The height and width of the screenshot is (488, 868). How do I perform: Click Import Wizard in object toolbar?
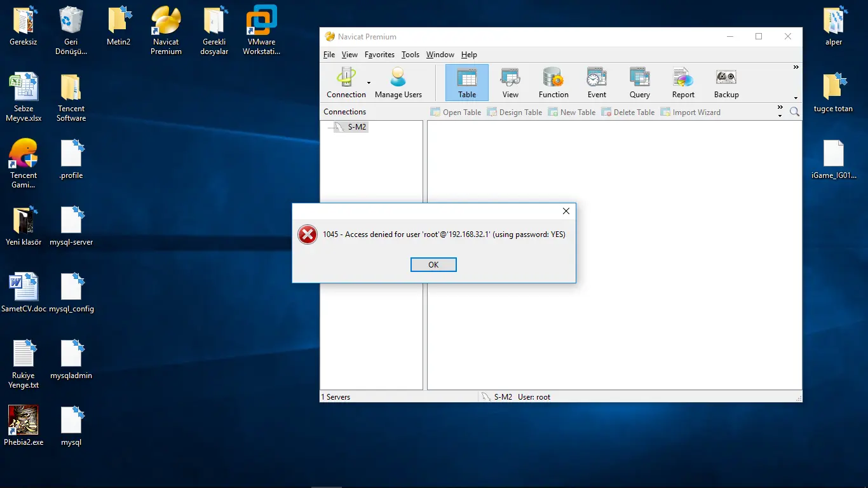click(691, 112)
